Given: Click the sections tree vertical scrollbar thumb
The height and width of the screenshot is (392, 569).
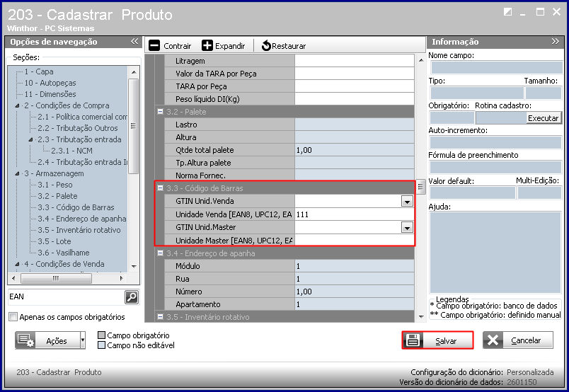Looking at the screenshot, I should 133,126.
